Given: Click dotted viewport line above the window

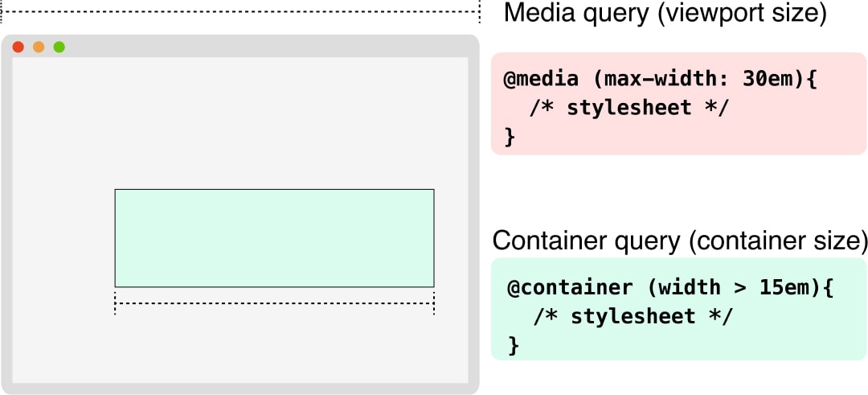Looking at the screenshot, I should tap(241, 12).
